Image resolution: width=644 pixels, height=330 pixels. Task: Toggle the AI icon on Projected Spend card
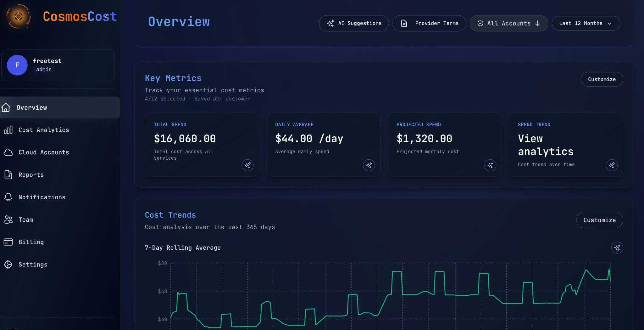click(x=490, y=165)
